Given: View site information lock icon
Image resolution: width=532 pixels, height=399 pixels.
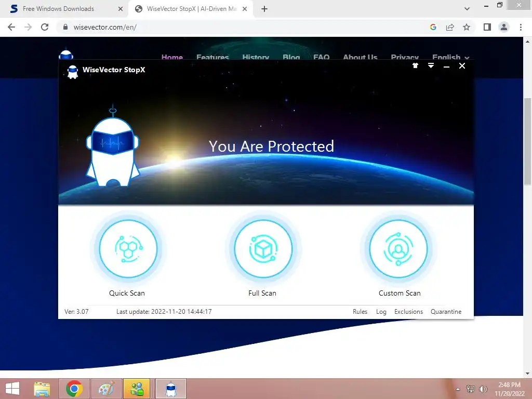Looking at the screenshot, I should point(65,27).
